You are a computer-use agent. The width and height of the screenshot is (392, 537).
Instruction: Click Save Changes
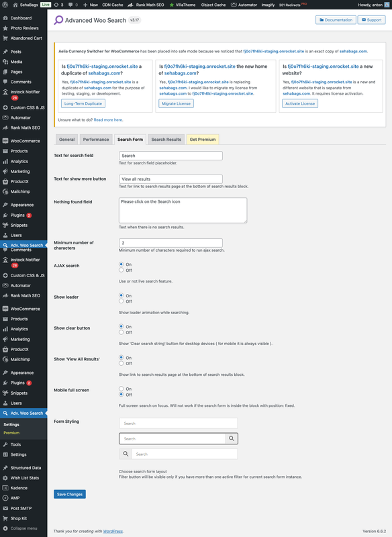pyautogui.click(x=70, y=494)
